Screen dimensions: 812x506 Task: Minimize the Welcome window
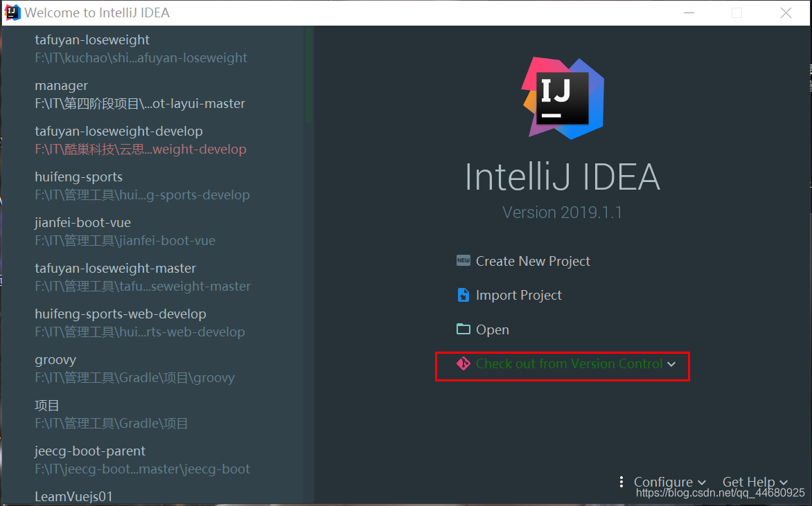click(689, 13)
